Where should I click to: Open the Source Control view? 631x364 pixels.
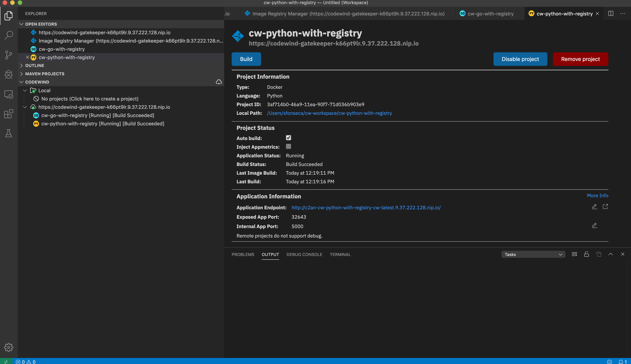coord(8,55)
